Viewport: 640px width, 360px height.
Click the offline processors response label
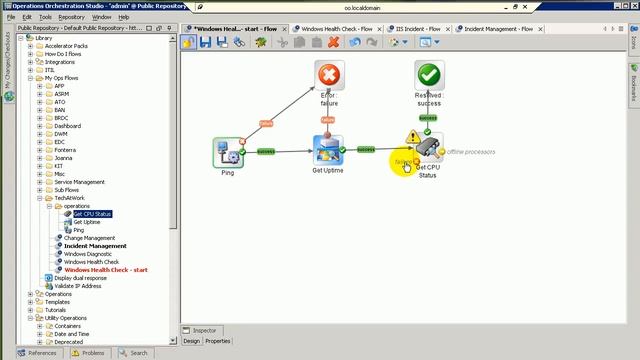click(x=471, y=152)
